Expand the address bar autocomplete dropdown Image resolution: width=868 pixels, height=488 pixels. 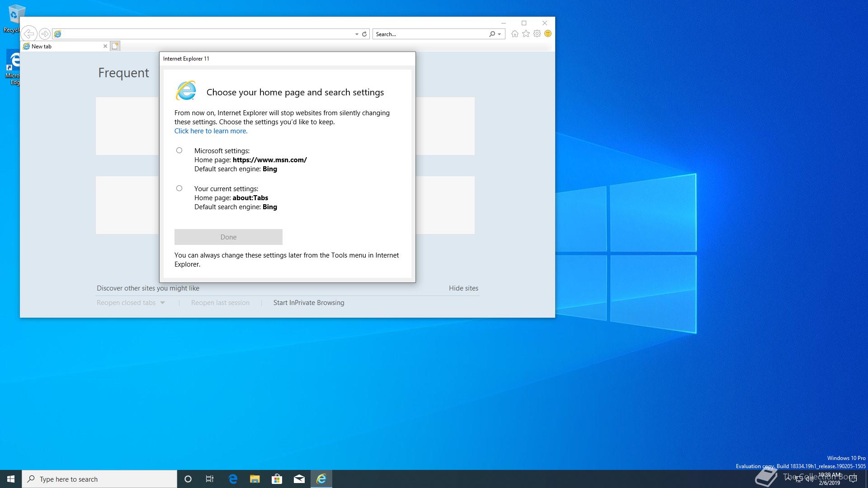coord(357,34)
